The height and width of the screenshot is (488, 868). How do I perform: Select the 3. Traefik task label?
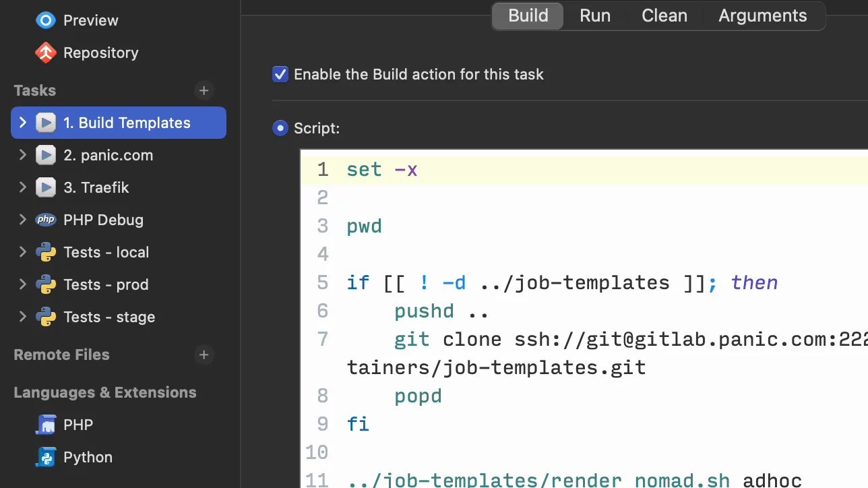(x=96, y=187)
